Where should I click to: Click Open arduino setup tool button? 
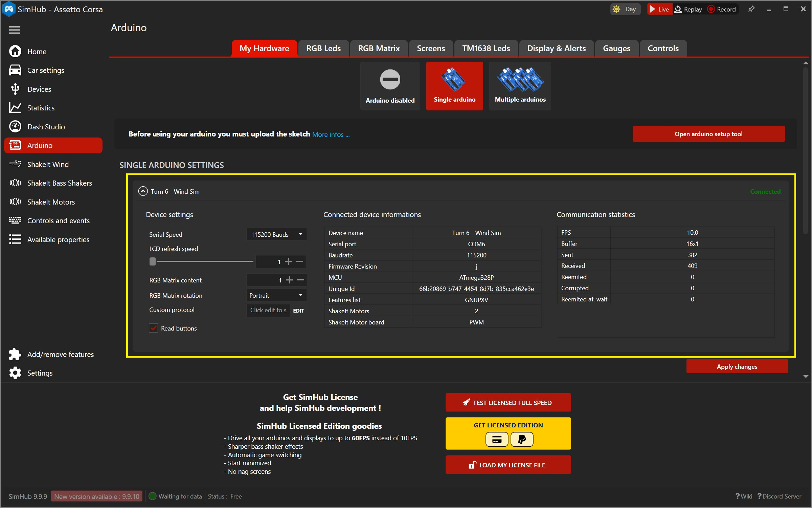708,134
